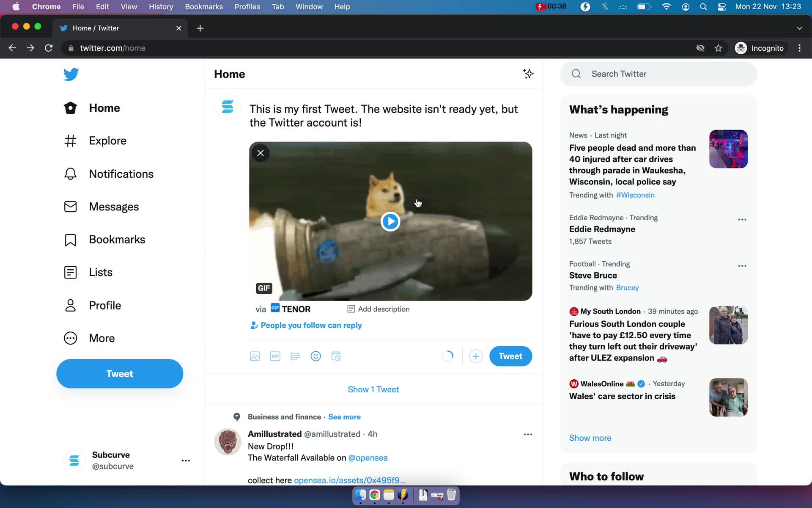Post with the composer Tweet button
812x508 pixels.
[510, 356]
